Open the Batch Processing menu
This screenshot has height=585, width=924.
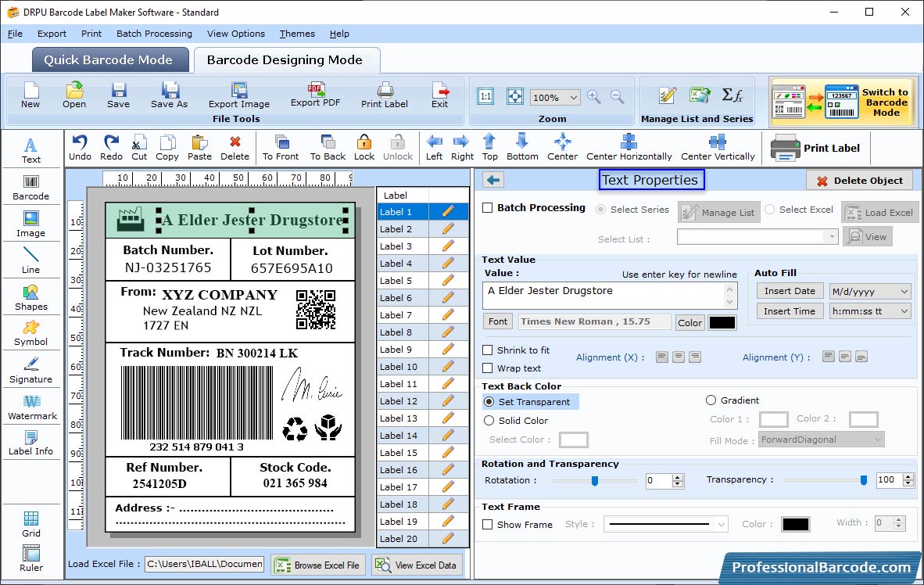coord(155,34)
